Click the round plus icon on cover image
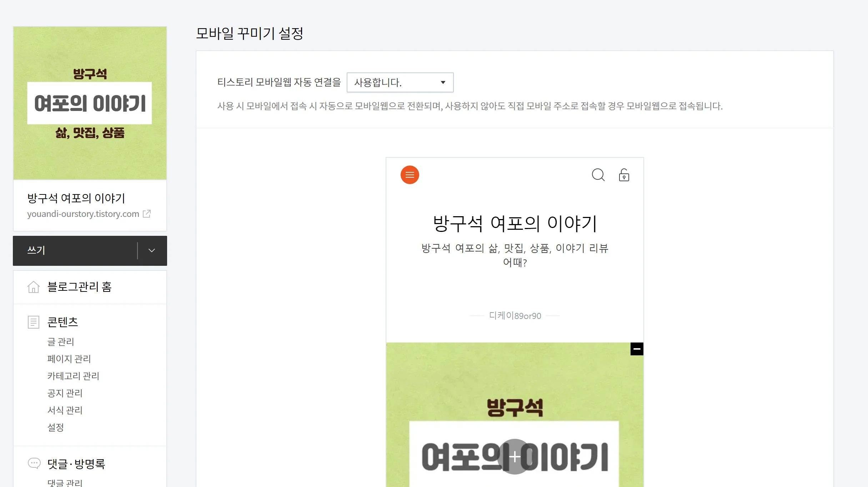 (x=515, y=456)
